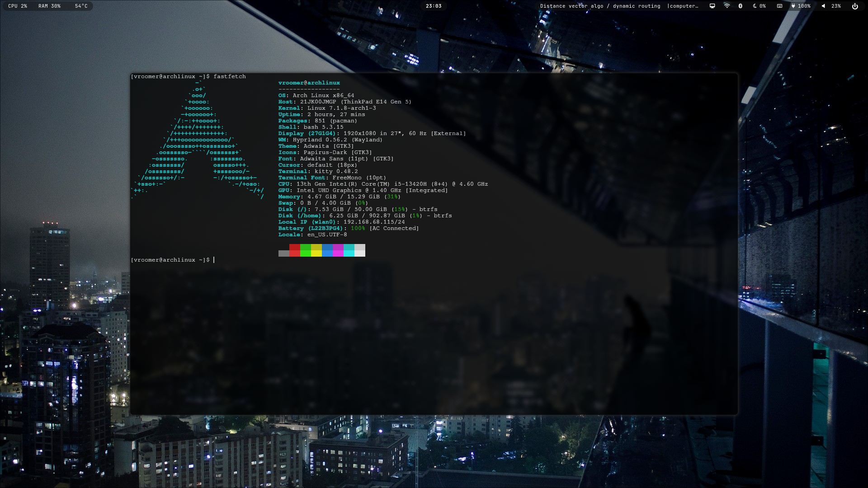Viewport: 868px width, 488px height.
Task: Click the gray color block in fastfetch palette
Action: pyautogui.click(x=284, y=253)
